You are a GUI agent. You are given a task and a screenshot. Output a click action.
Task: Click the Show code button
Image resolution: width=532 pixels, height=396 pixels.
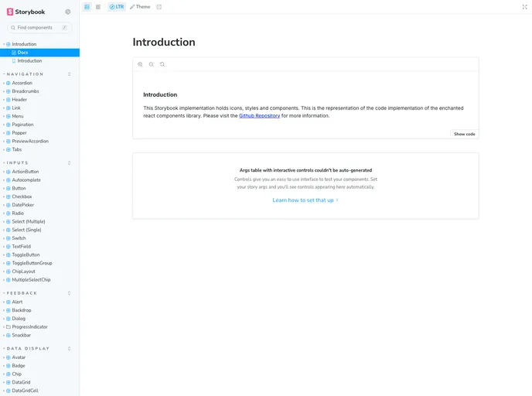point(465,134)
